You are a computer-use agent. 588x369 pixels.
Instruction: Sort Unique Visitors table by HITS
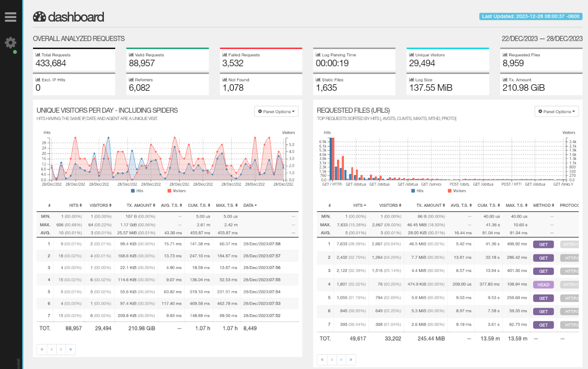pos(76,205)
